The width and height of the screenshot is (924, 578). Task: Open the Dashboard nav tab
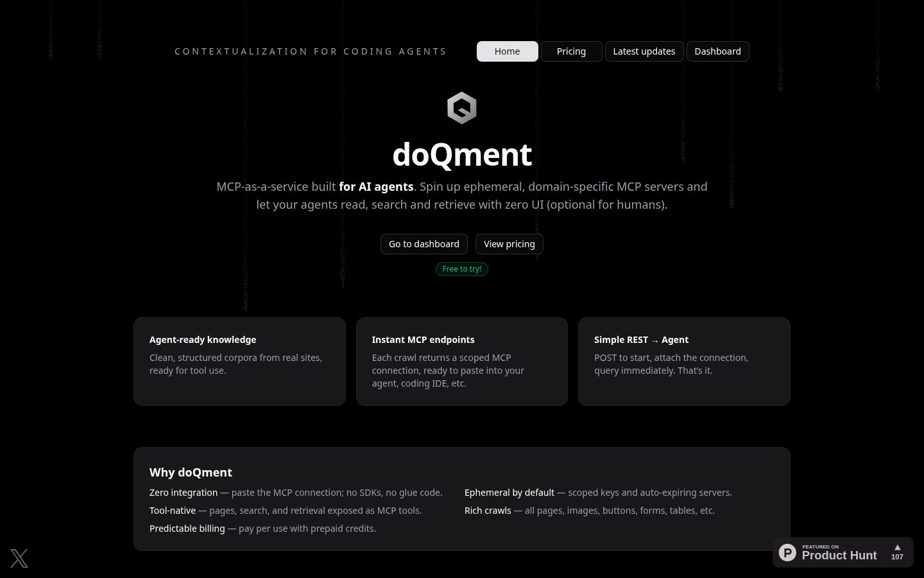pyautogui.click(x=717, y=51)
